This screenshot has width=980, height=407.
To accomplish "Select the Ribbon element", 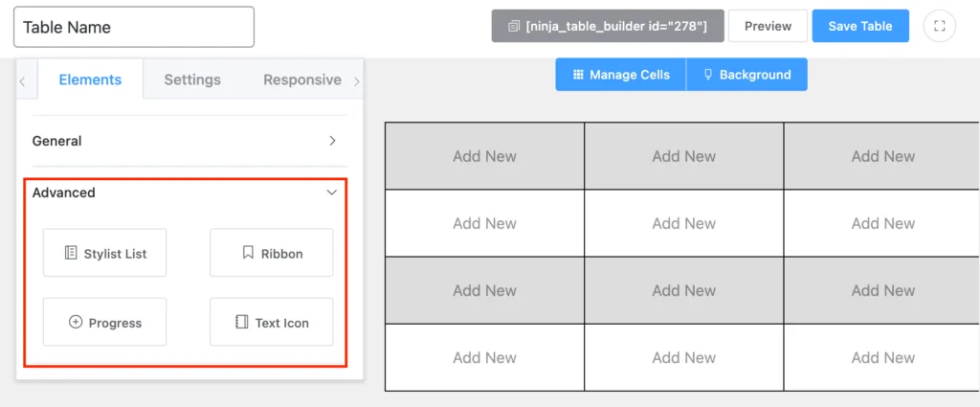I will pyautogui.click(x=271, y=253).
